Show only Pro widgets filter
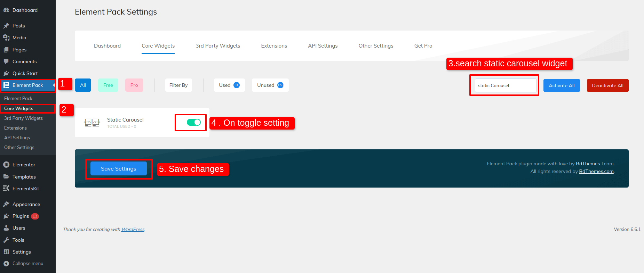Image resolution: width=644 pixels, height=273 pixels. pyautogui.click(x=134, y=85)
